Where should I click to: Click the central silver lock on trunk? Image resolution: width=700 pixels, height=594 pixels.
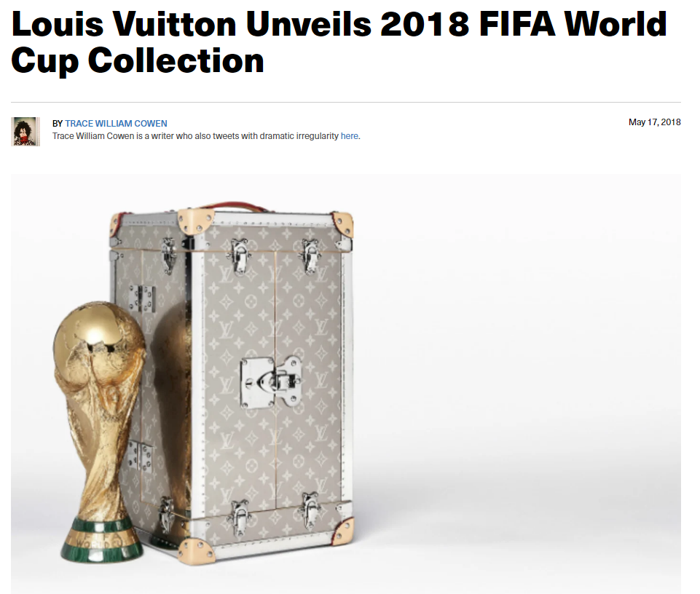point(270,382)
